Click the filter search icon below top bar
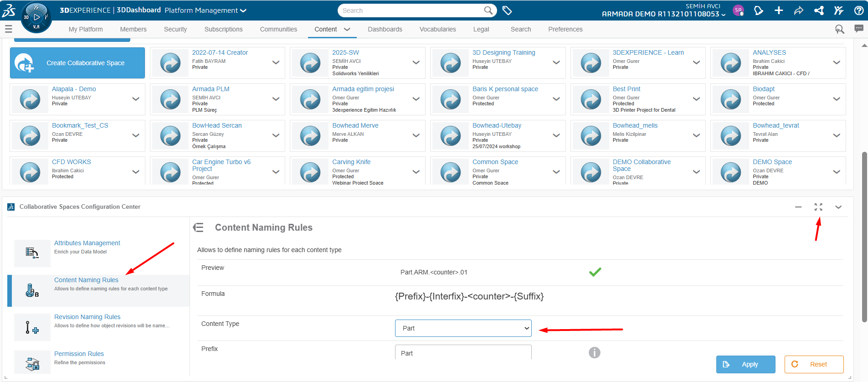Screen dimensions: 868x382 (839, 29)
